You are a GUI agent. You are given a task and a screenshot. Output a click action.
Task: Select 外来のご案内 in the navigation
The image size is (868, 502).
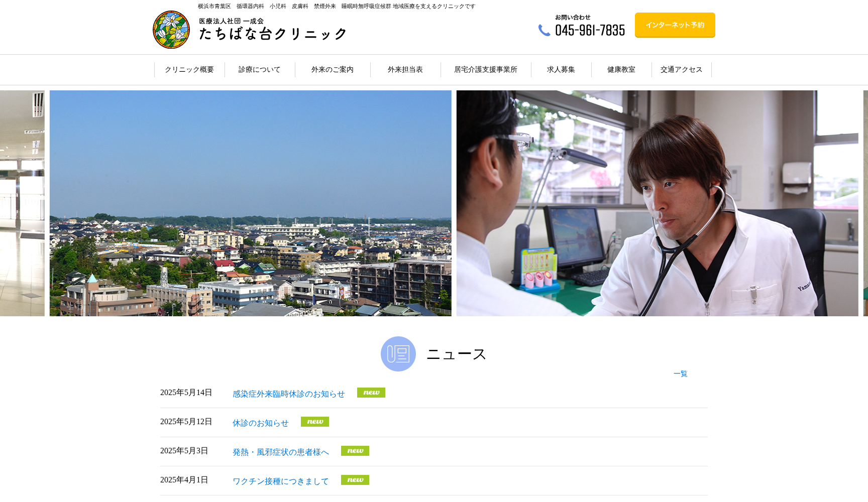pyautogui.click(x=332, y=70)
